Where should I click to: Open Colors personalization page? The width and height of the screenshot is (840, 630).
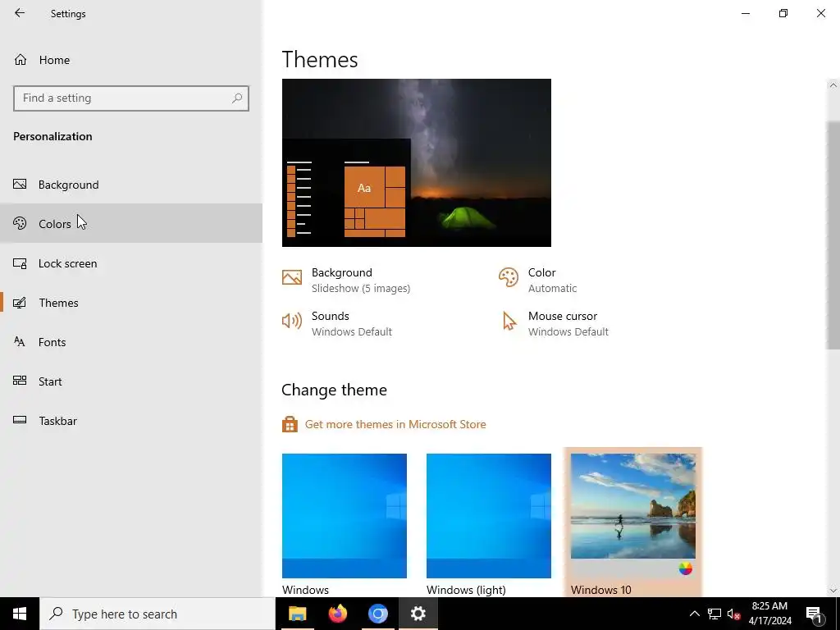click(131, 223)
